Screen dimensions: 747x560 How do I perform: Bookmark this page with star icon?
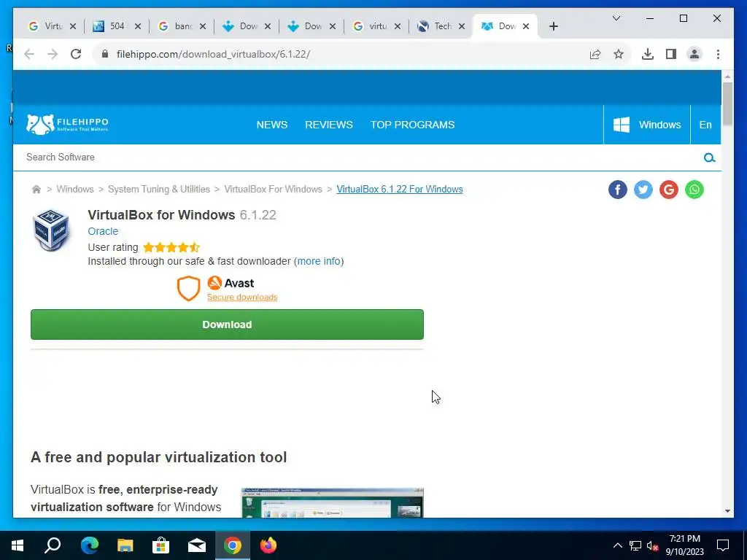pos(619,54)
